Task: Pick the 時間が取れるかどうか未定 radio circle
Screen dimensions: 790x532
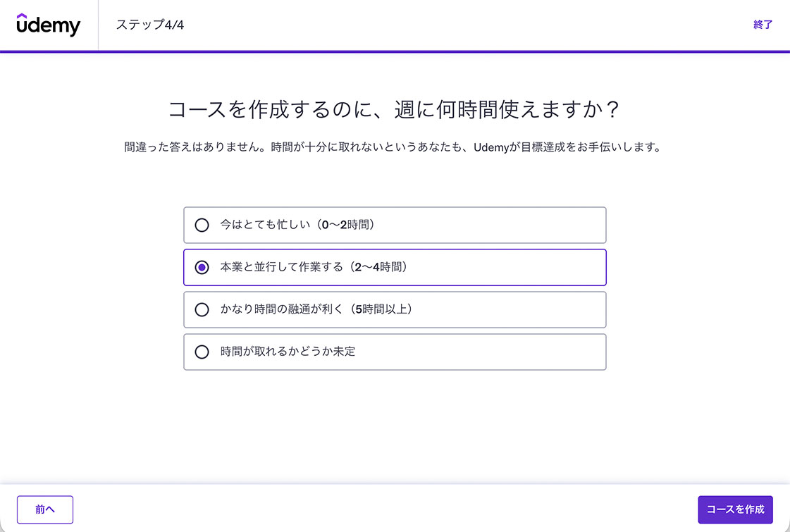Action: click(202, 352)
